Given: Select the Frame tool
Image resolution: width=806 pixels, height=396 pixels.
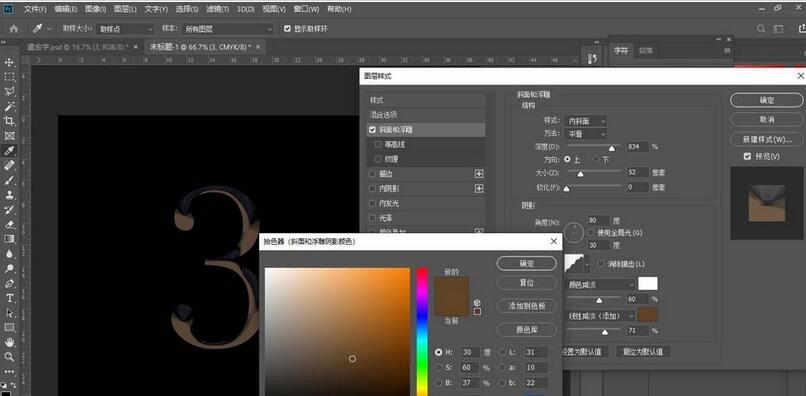Looking at the screenshot, I should tap(9, 136).
